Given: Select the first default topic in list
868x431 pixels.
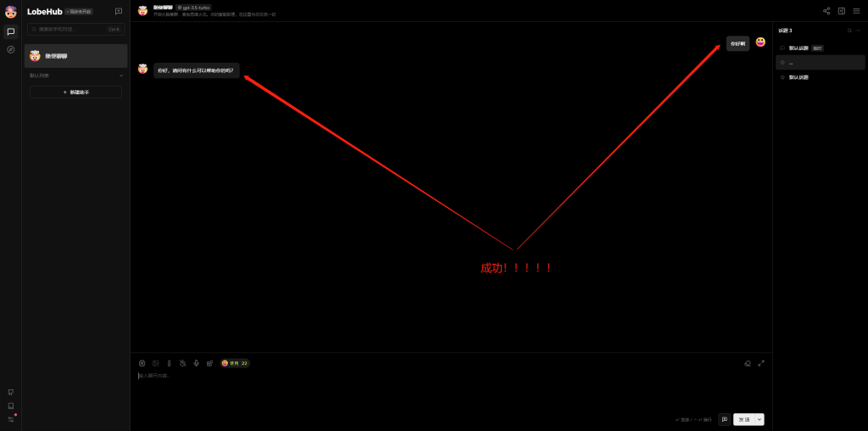Looking at the screenshot, I should point(799,48).
